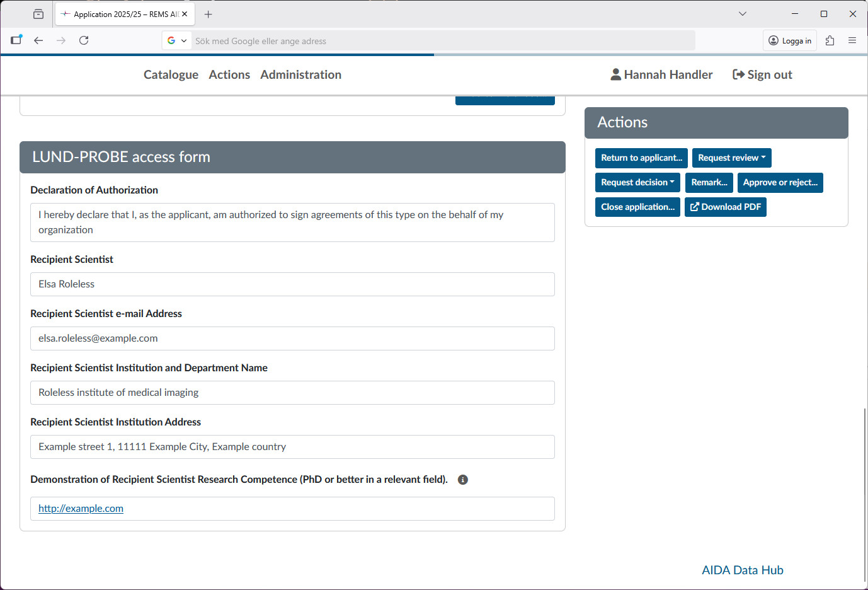The height and width of the screenshot is (590, 868).
Task: Click inside the browser address bar
Action: [x=441, y=40]
